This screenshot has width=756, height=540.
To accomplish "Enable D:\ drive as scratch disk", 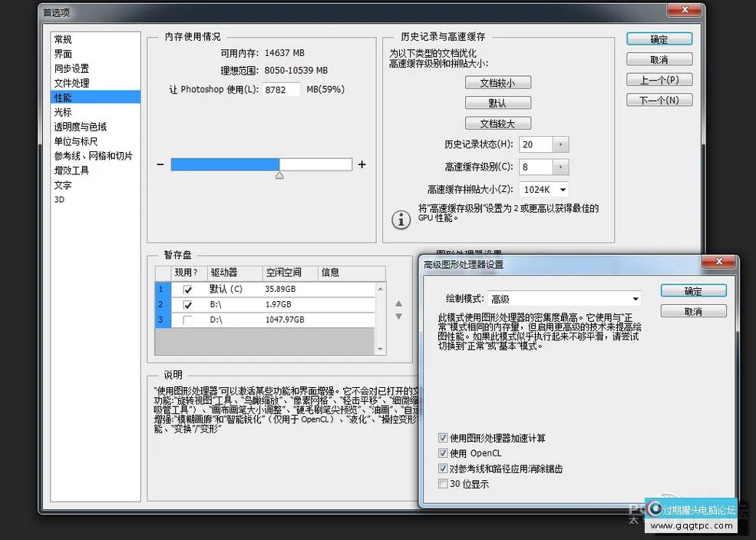I will 188,320.
